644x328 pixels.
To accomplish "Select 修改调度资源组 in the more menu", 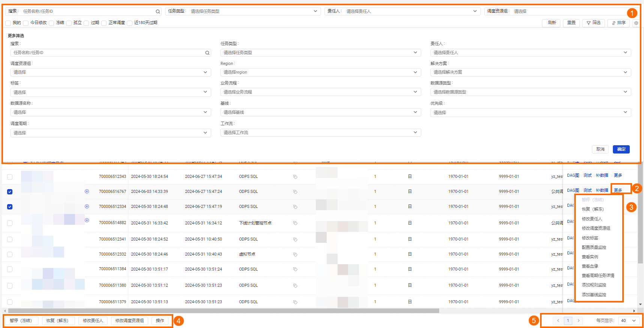I will (596, 228).
